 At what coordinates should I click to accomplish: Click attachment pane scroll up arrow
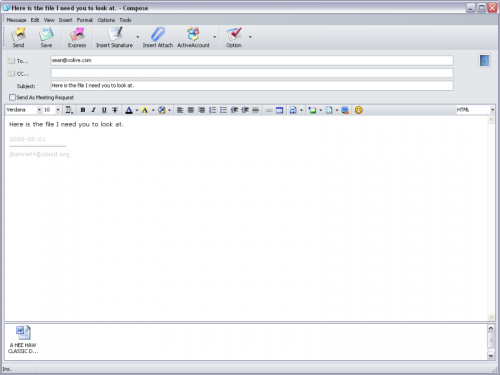[491, 328]
